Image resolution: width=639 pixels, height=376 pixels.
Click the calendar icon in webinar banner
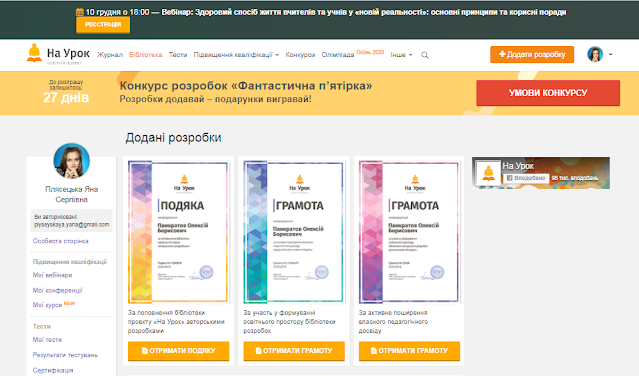[x=80, y=12]
